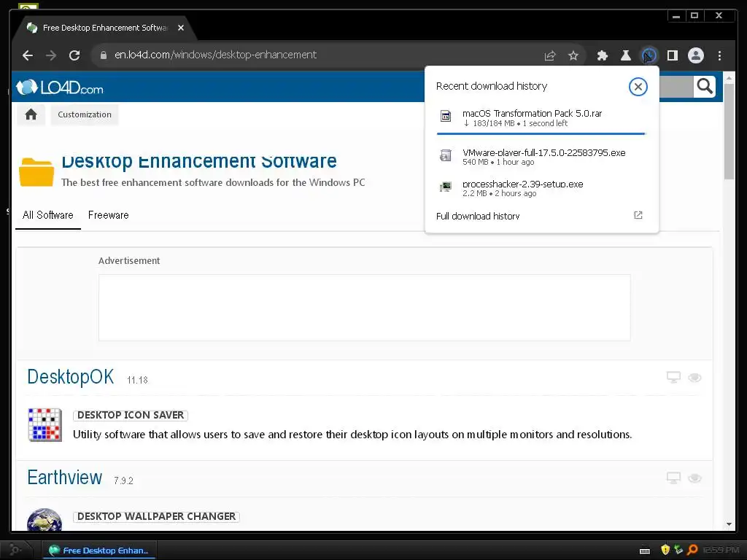Click the orange magnifier tray icon
Screen dimensions: 747x560
point(692,551)
